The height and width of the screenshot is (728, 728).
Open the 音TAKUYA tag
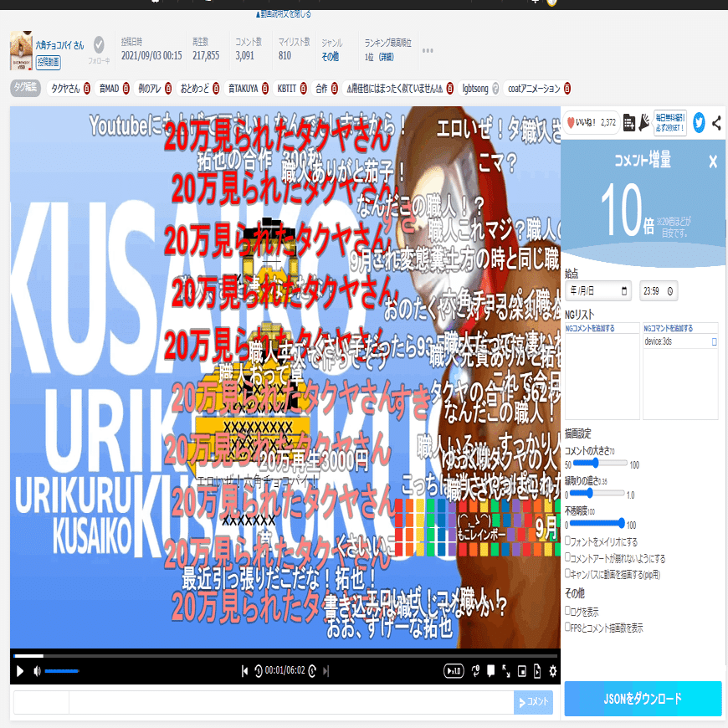243,89
